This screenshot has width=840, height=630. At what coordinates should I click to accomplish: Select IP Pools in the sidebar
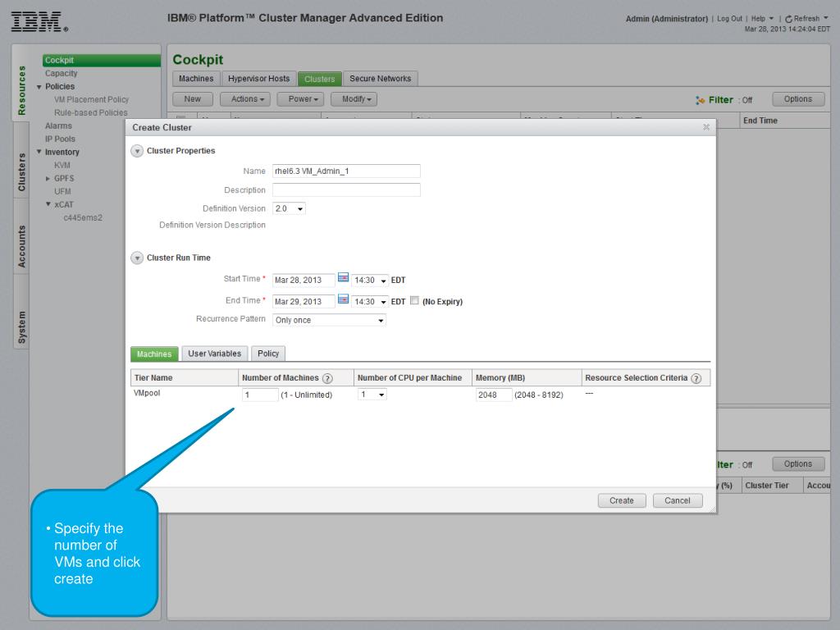click(x=60, y=139)
